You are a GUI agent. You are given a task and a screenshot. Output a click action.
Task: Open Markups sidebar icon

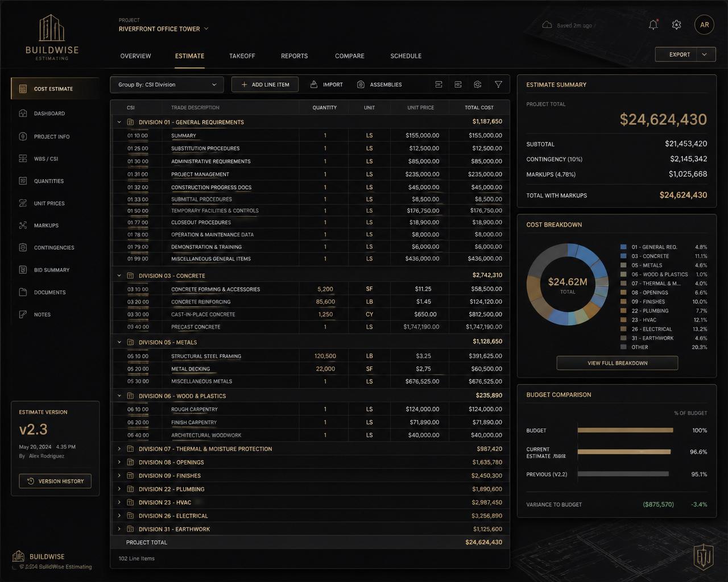coord(23,225)
